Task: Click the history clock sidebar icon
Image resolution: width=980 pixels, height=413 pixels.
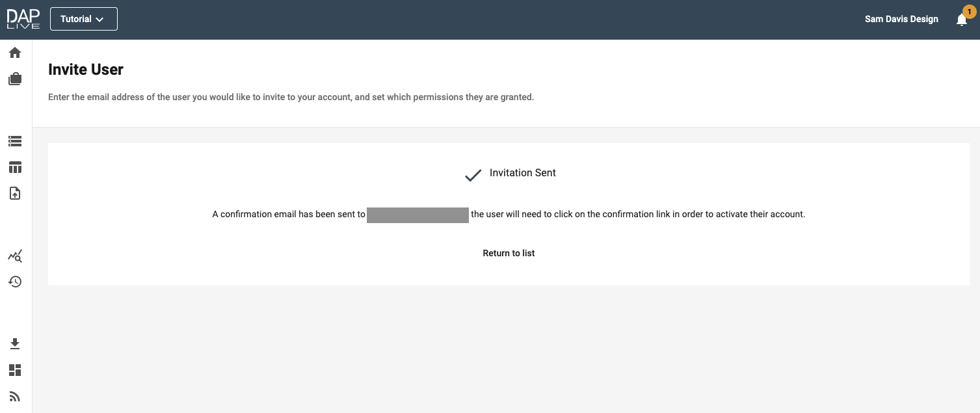Action: click(15, 282)
